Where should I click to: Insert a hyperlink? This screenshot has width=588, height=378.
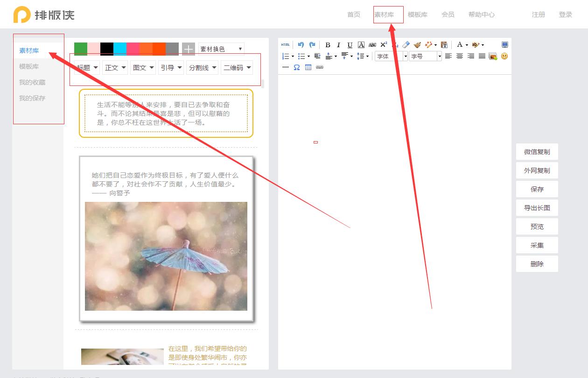point(320,67)
